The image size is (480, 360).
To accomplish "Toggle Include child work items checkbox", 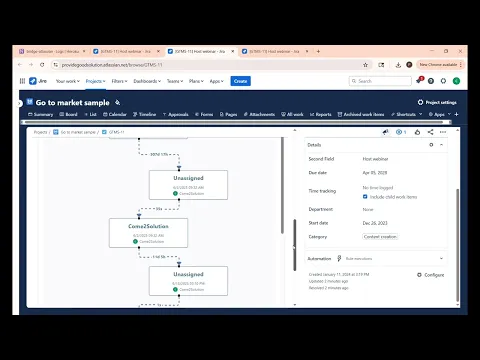I will coord(365,197).
